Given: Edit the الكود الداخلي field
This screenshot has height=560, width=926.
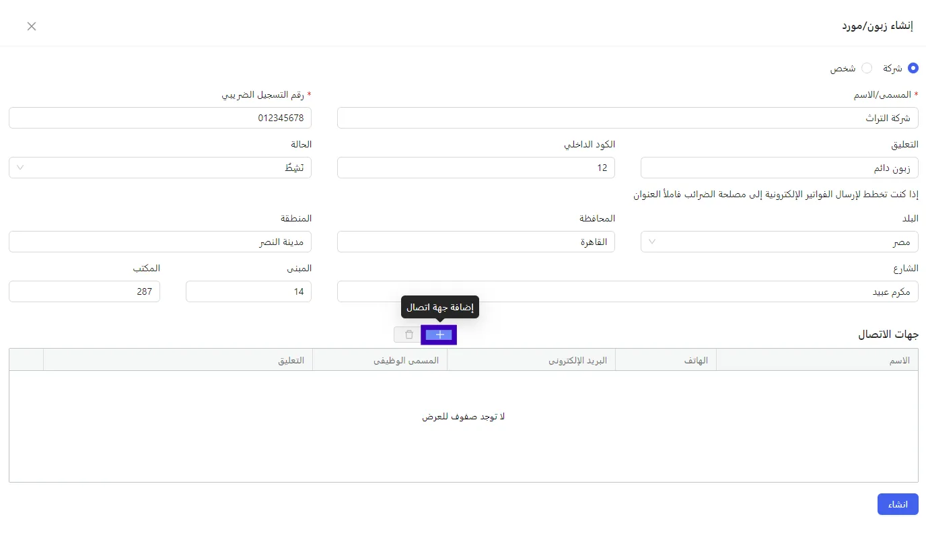Looking at the screenshot, I should [x=476, y=168].
